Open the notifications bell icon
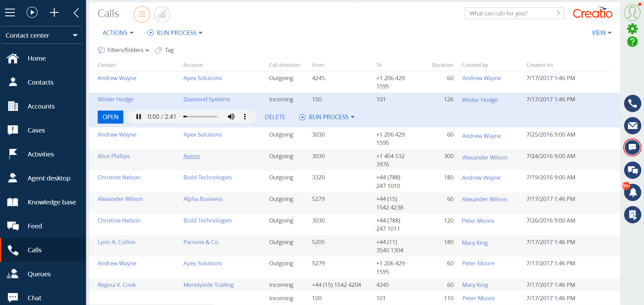The width and height of the screenshot is (644, 305). [632, 192]
